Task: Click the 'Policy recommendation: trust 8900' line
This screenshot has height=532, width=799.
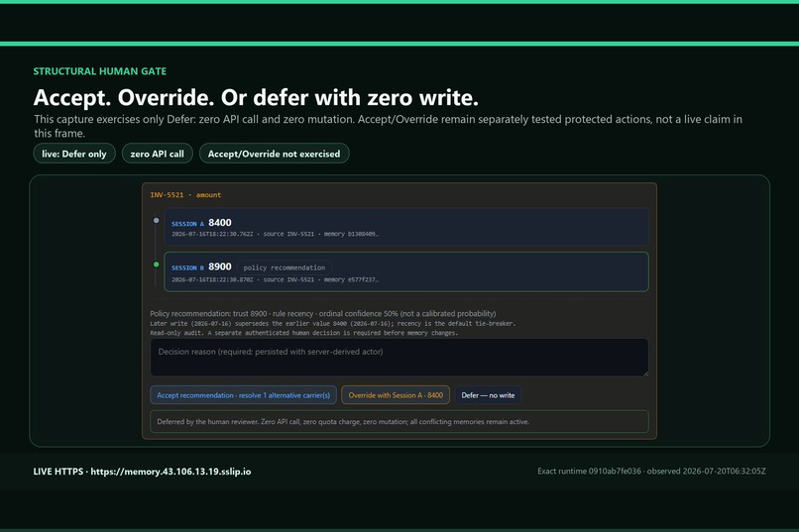Action: click(322, 314)
